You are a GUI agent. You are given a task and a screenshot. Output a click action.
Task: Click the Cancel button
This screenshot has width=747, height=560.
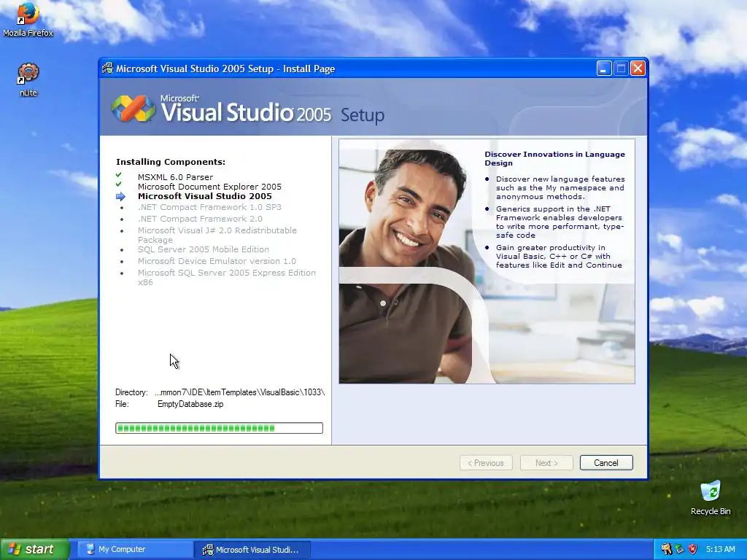coord(606,463)
